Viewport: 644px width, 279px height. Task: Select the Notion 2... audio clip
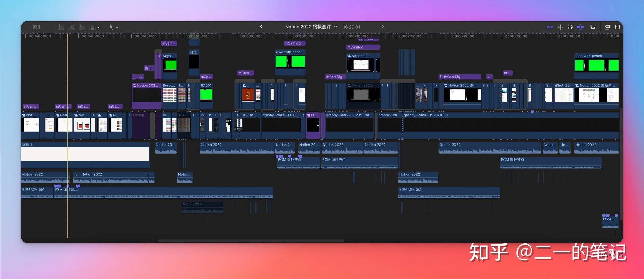pyautogui.click(x=285, y=148)
